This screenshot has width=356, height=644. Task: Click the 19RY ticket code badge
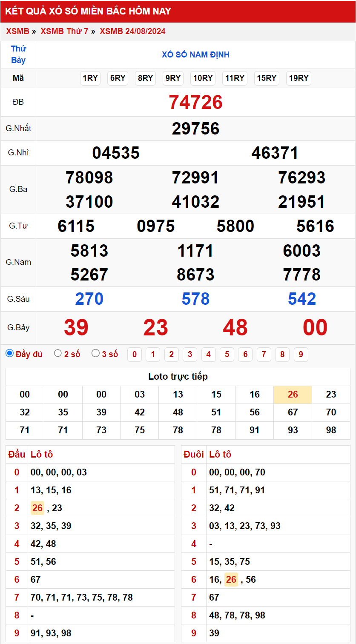point(299,78)
